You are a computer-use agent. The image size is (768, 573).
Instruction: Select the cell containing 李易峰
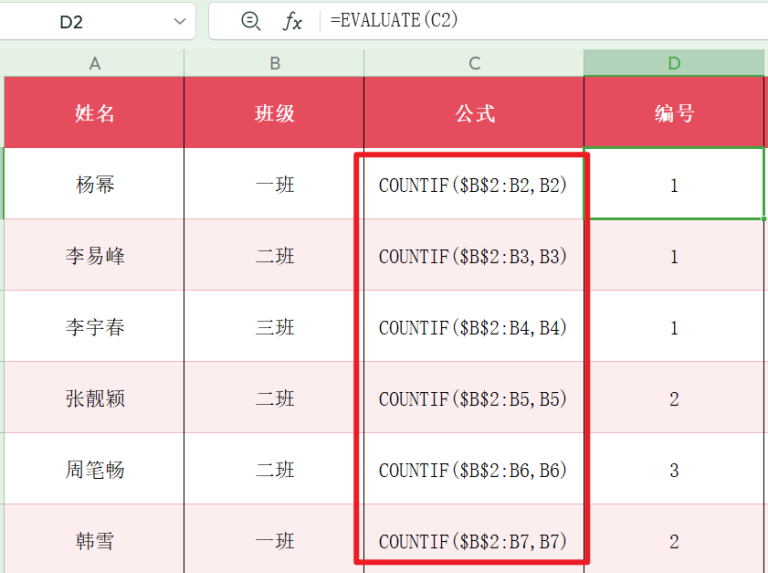click(95, 256)
